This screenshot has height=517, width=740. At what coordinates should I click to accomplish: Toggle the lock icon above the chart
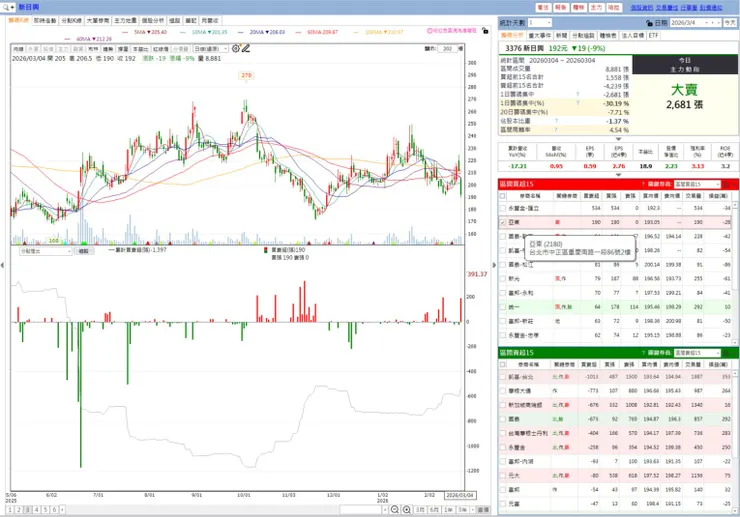[485, 31]
